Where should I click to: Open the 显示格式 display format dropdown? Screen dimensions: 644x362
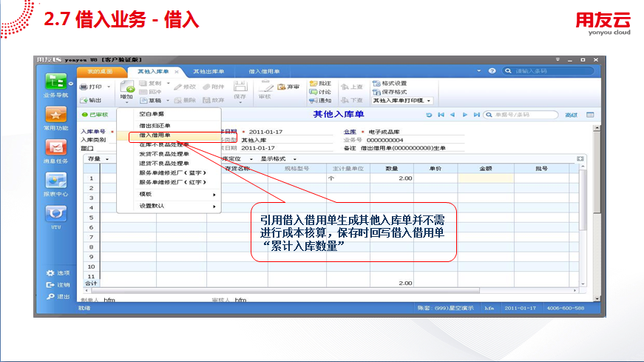(278, 158)
